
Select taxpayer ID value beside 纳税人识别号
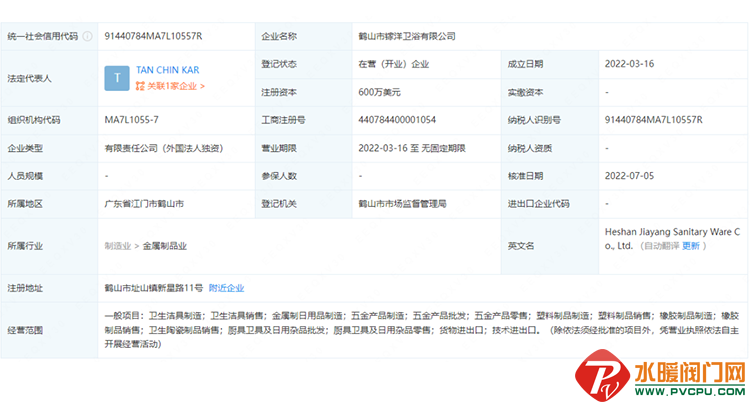[653, 120]
